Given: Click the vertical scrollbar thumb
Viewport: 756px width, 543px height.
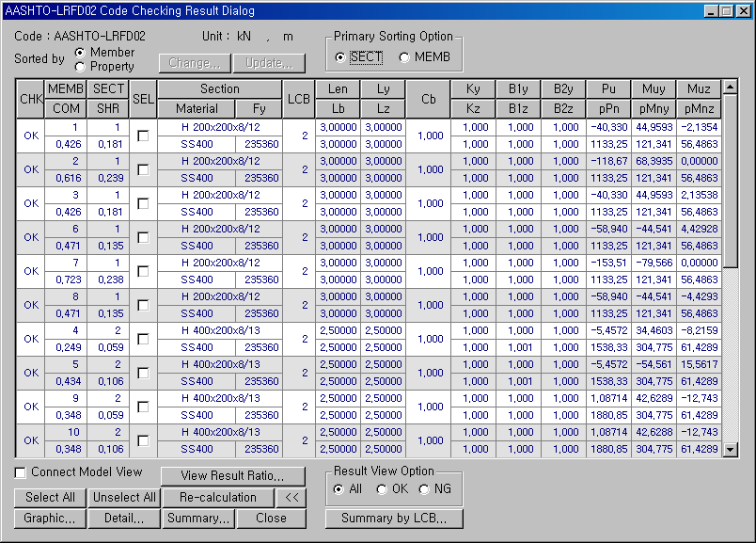Looking at the screenshot, I should click(731, 181).
